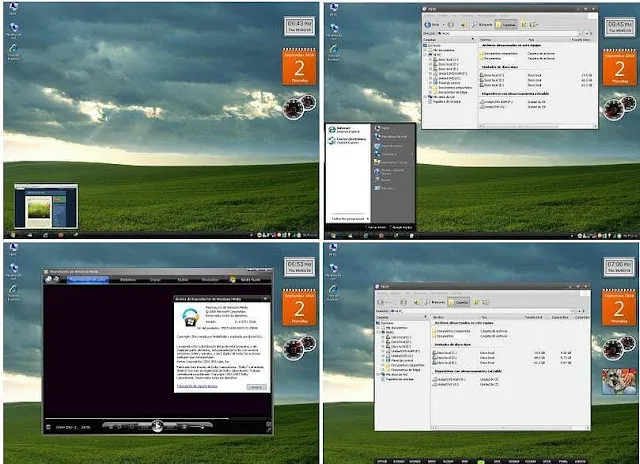Click Next track in Media Player controls

(x=171, y=427)
